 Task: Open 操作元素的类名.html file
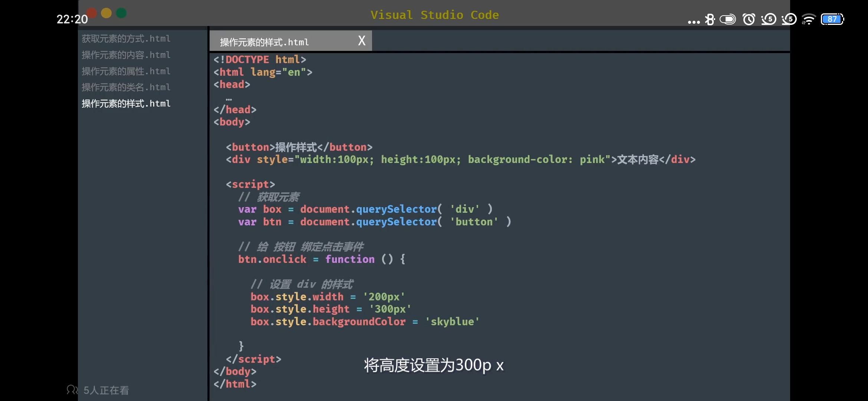point(126,87)
